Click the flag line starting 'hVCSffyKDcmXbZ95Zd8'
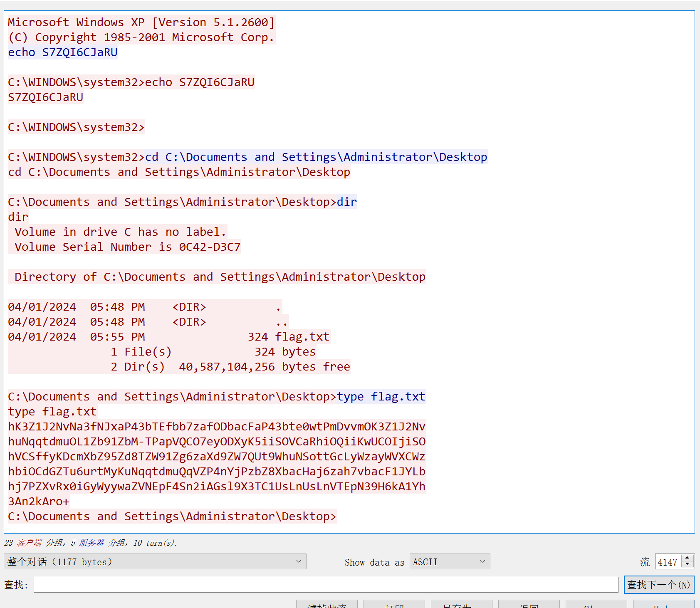700x608 pixels. pyautogui.click(x=217, y=456)
